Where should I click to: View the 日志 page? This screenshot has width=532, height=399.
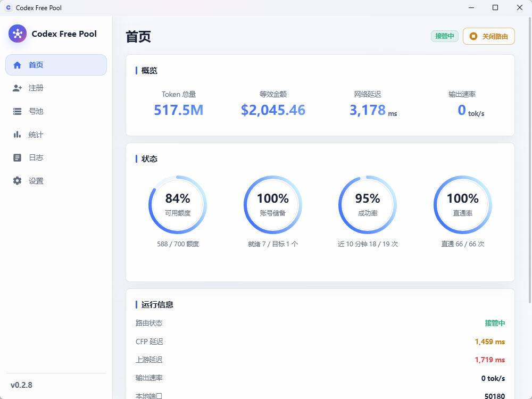coord(56,158)
